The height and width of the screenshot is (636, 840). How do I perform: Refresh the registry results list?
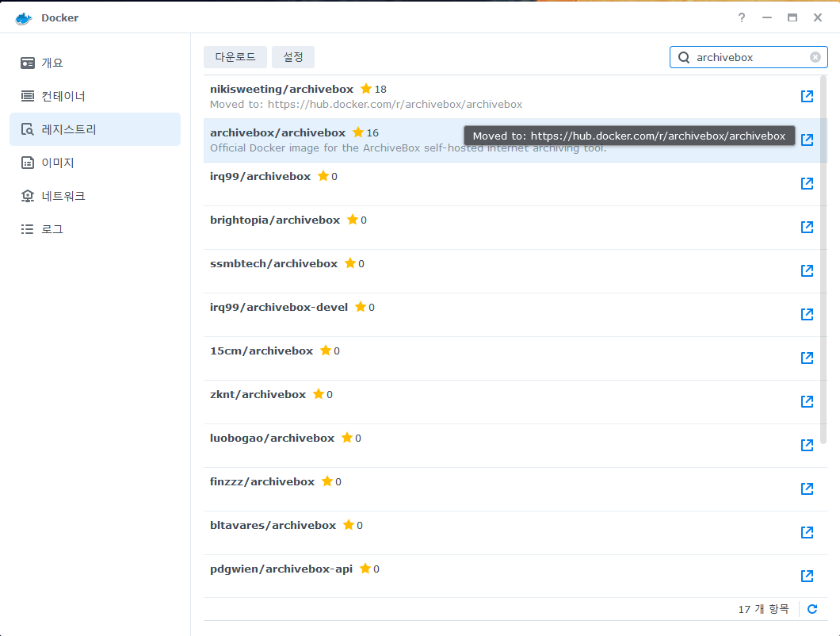tap(812, 609)
